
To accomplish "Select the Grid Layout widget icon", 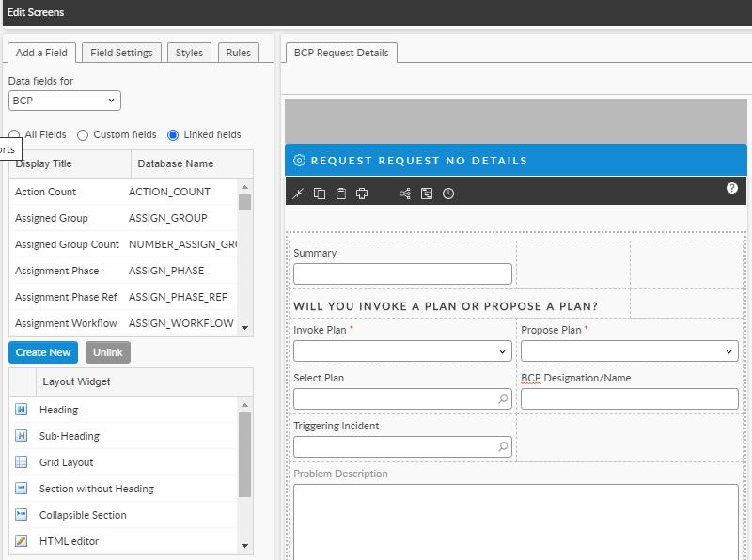I will (22, 462).
